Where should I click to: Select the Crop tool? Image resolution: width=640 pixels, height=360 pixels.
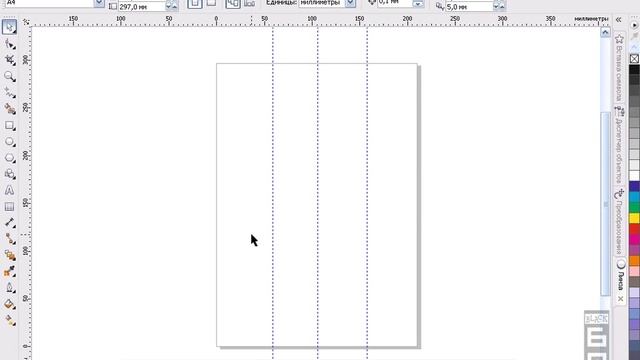[9, 60]
